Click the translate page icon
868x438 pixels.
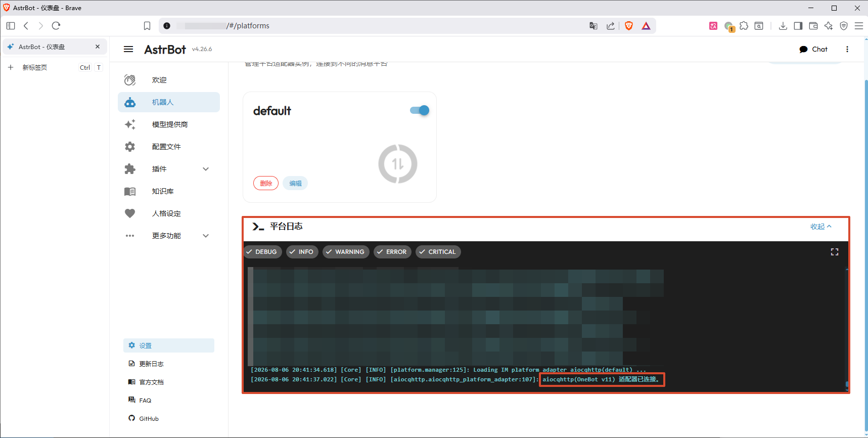593,26
